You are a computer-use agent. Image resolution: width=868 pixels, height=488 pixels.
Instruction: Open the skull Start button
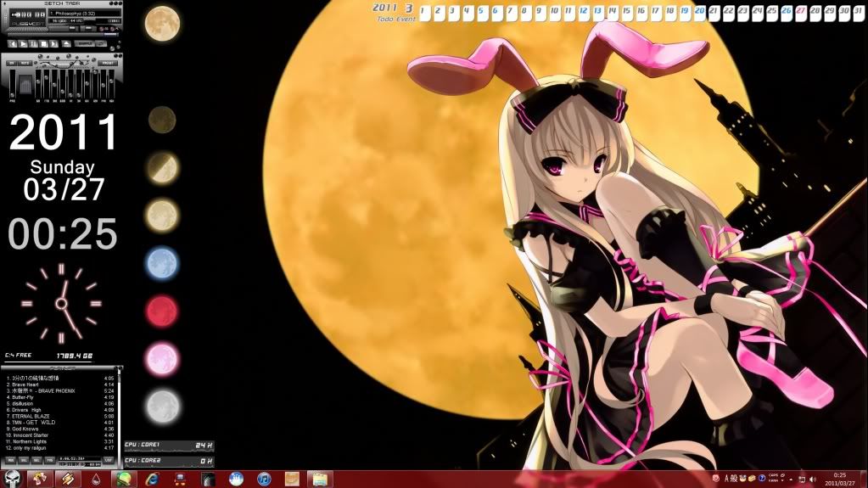(12, 480)
